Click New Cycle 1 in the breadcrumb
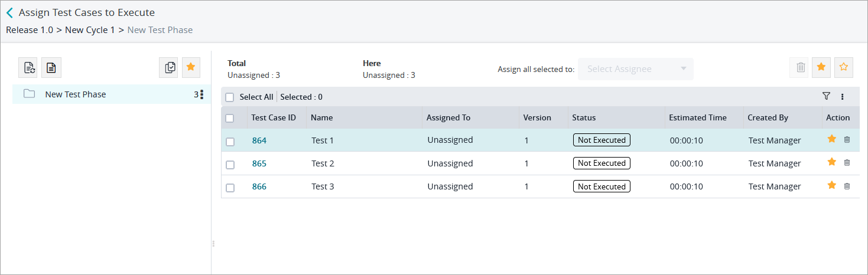 click(x=90, y=30)
